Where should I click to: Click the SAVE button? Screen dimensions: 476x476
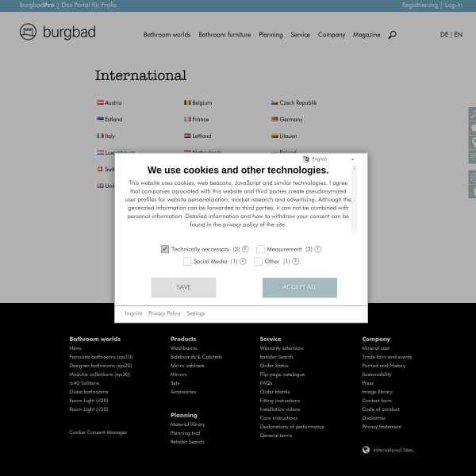pyautogui.click(x=184, y=287)
